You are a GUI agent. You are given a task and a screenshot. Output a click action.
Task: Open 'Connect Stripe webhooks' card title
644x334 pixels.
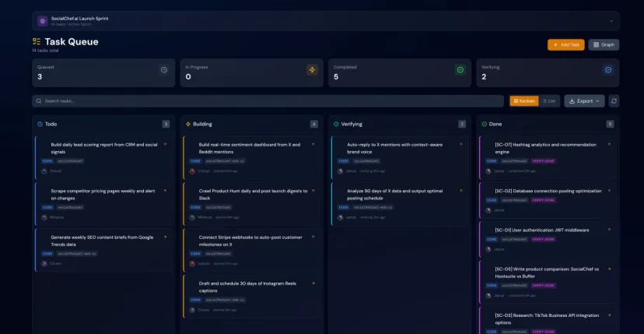[x=250, y=241]
